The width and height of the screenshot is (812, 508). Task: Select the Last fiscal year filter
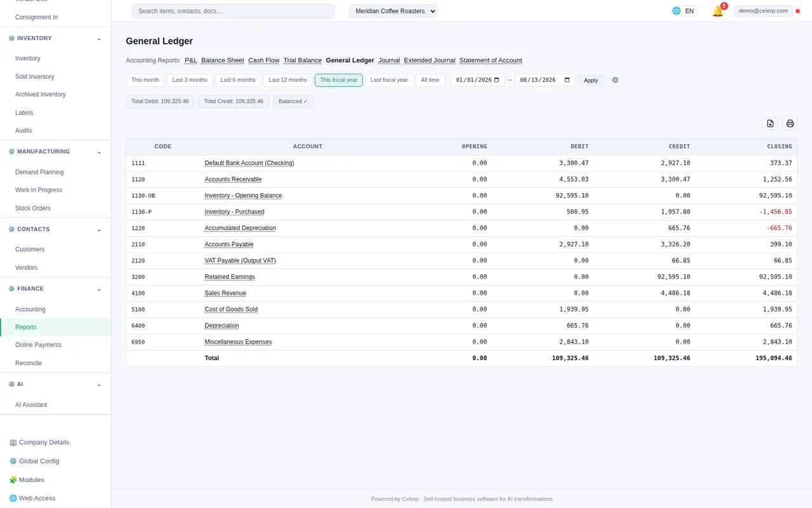(389, 80)
